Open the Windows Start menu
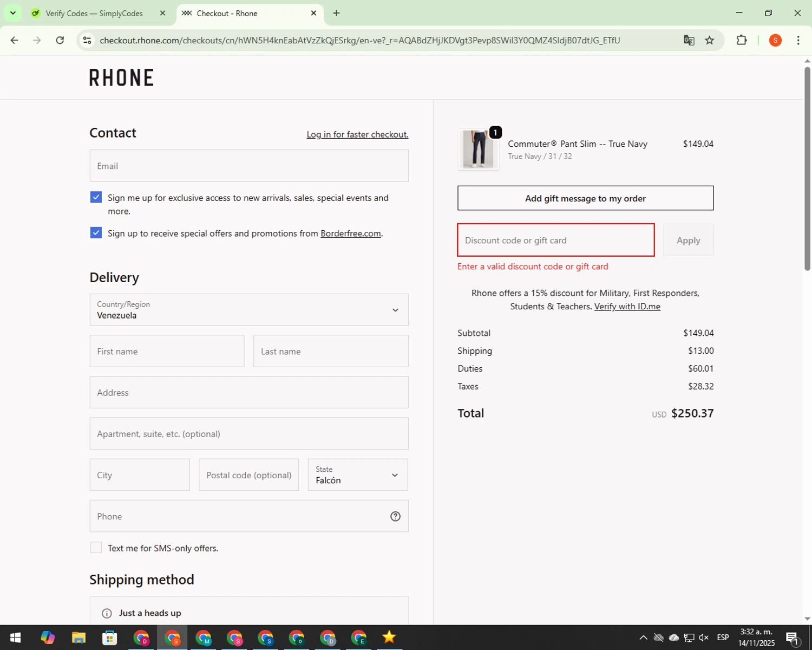The image size is (812, 650). (x=15, y=638)
